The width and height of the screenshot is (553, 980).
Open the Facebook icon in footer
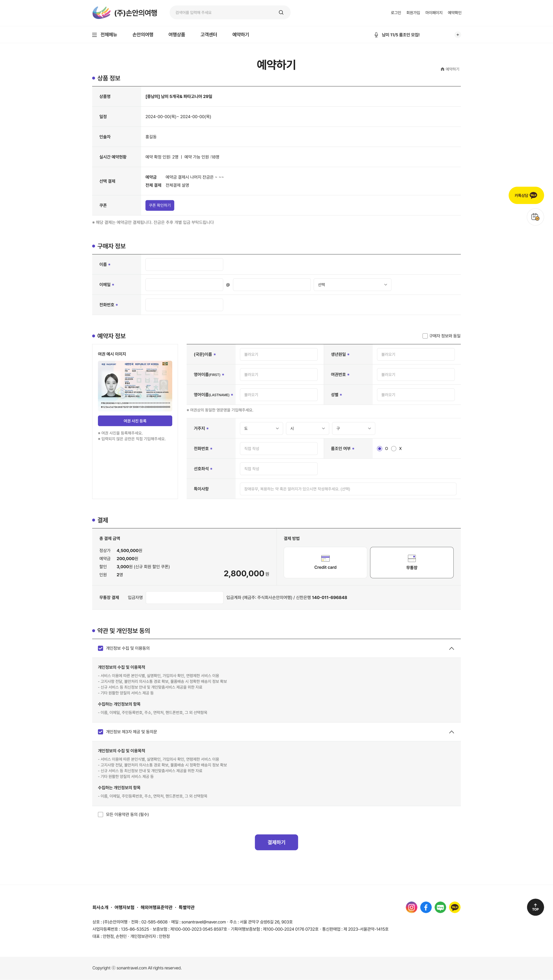point(426,907)
